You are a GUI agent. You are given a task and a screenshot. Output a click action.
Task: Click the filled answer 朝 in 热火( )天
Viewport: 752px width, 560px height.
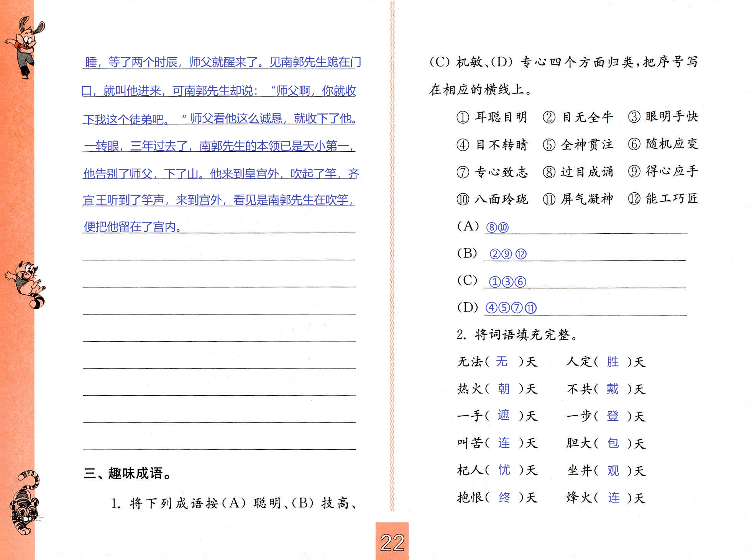pos(504,389)
